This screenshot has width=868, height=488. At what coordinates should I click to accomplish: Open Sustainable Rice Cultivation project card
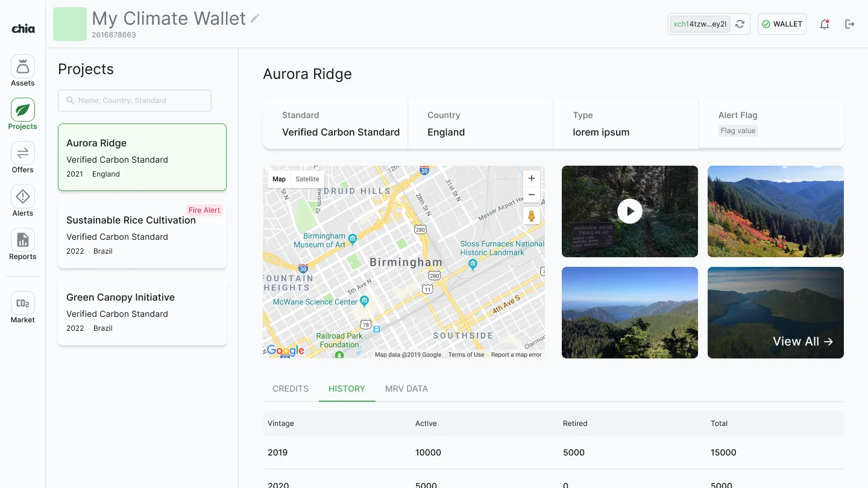point(142,234)
